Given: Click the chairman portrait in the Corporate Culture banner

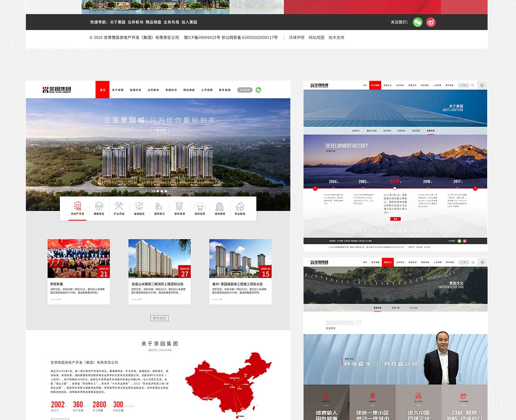Looking at the screenshot, I should [441, 358].
